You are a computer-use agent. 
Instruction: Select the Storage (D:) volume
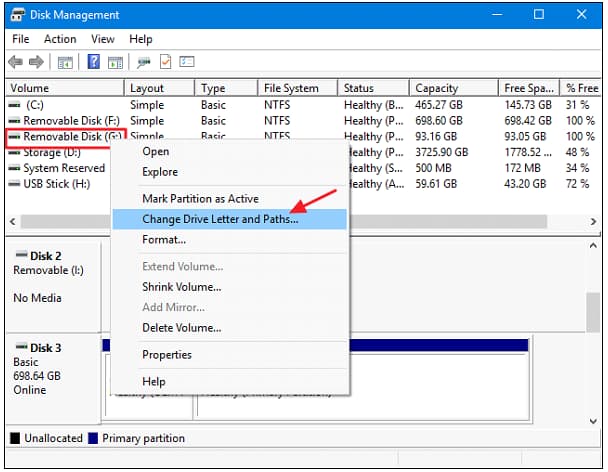[x=52, y=153]
